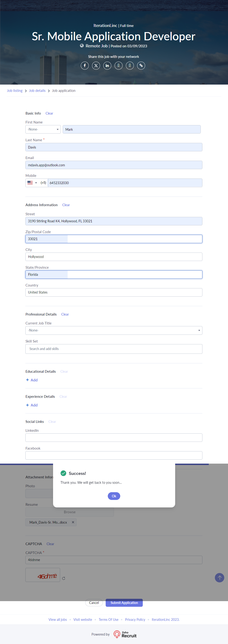This screenshot has height=644, width=228.
Task: Click the Skill Set search field
Action: click(x=114, y=349)
